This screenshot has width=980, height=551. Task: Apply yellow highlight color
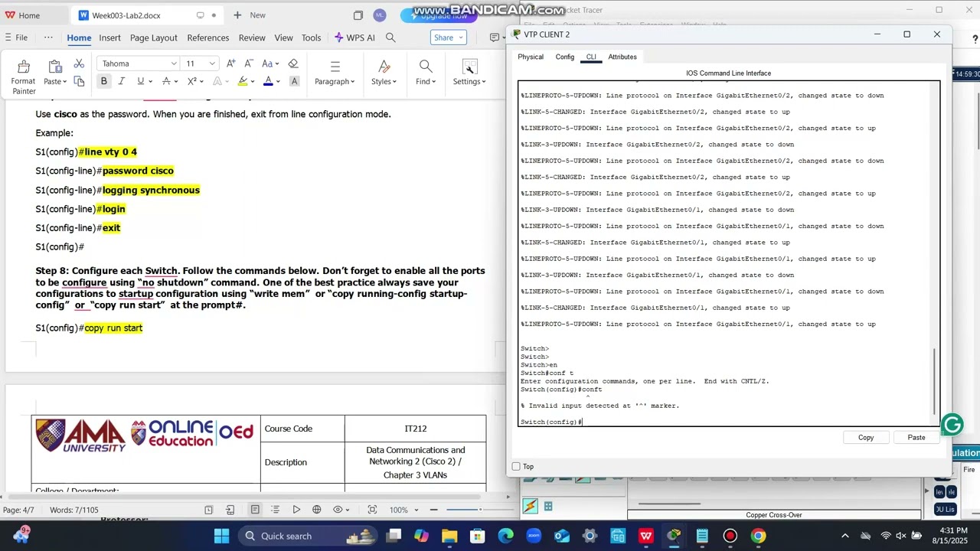pyautogui.click(x=243, y=81)
